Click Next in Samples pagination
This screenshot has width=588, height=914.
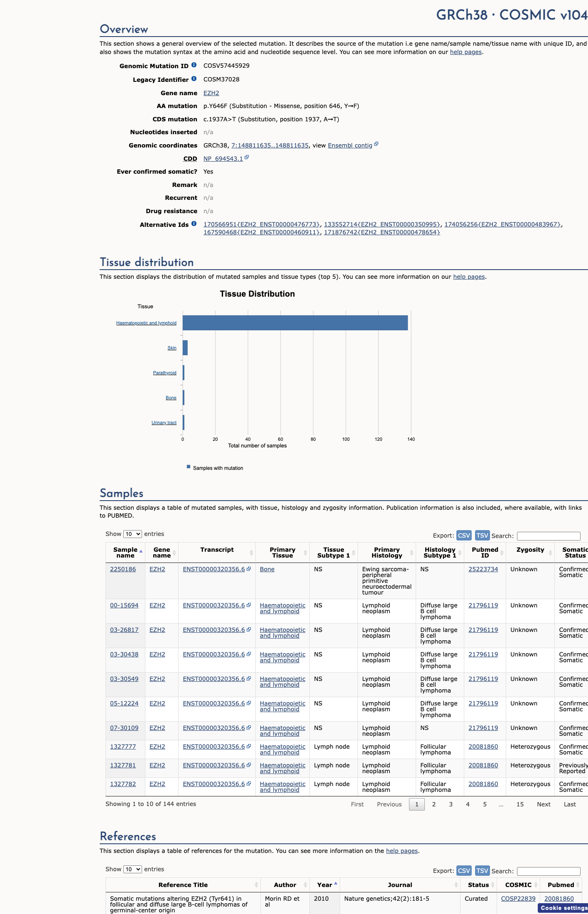544,804
